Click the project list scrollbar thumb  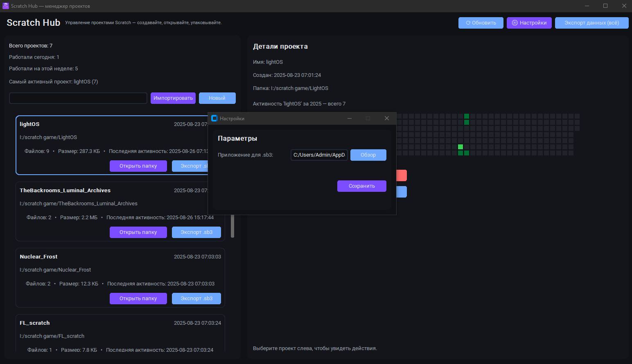coord(232,226)
